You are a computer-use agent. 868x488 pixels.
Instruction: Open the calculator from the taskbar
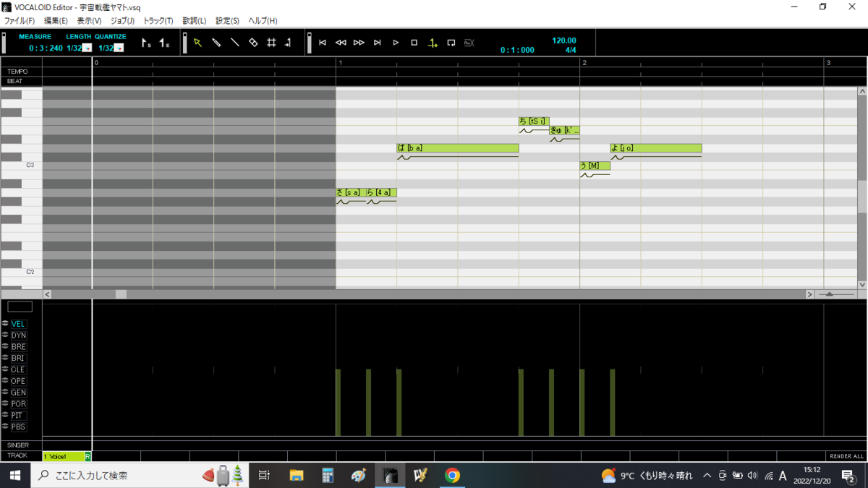328,475
